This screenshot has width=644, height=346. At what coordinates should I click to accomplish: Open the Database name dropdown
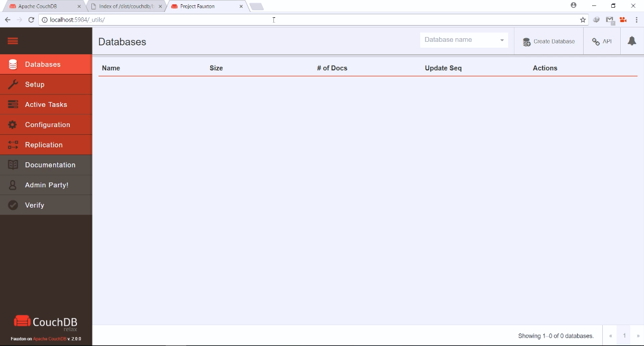pos(502,39)
